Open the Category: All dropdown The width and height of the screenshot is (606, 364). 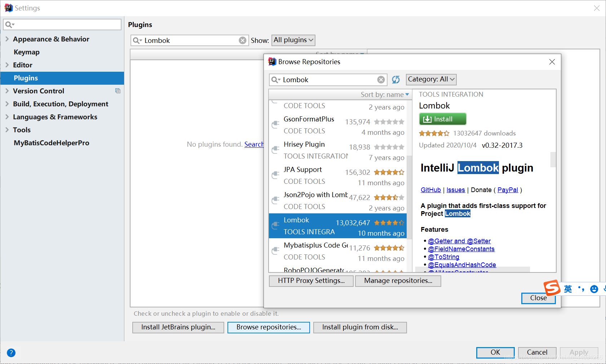[431, 79]
